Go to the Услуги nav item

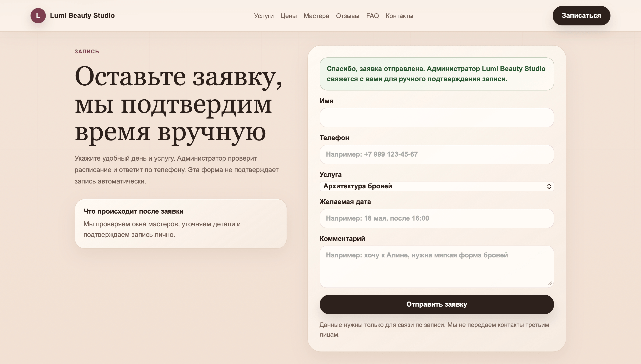(264, 16)
